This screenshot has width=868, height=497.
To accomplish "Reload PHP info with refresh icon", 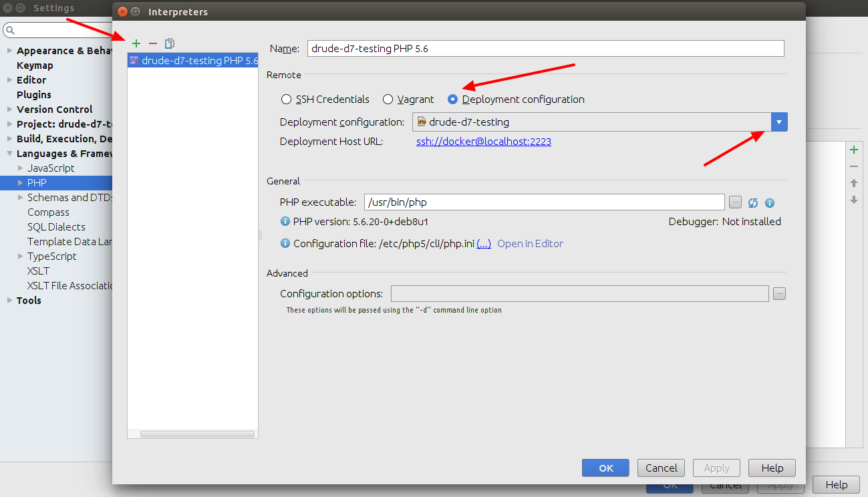I will click(x=753, y=203).
